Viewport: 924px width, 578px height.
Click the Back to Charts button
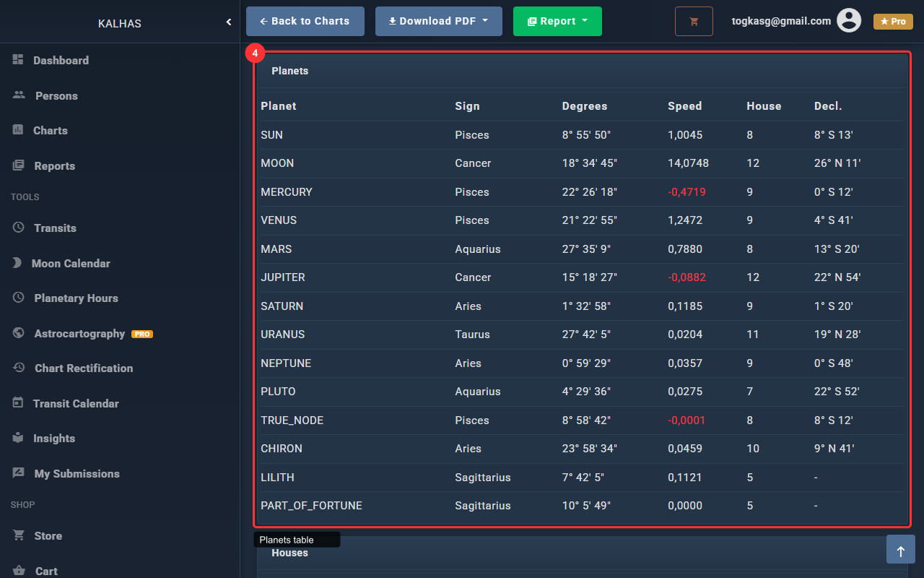305,22
